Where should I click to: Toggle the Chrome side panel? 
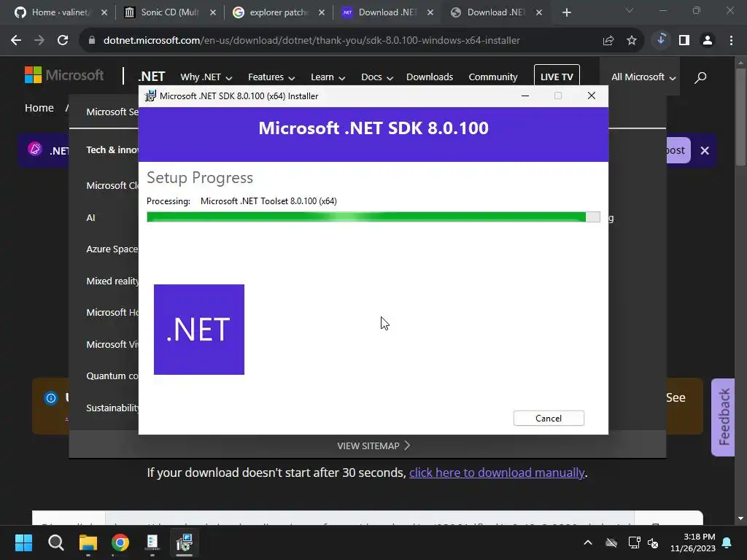684,41
